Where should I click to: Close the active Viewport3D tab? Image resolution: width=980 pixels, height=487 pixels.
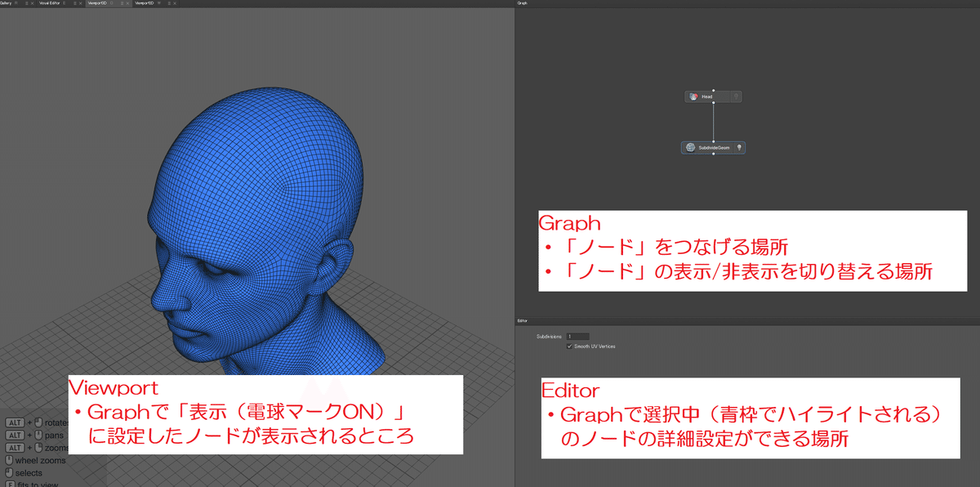pyautogui.click(x=127, y=3)
